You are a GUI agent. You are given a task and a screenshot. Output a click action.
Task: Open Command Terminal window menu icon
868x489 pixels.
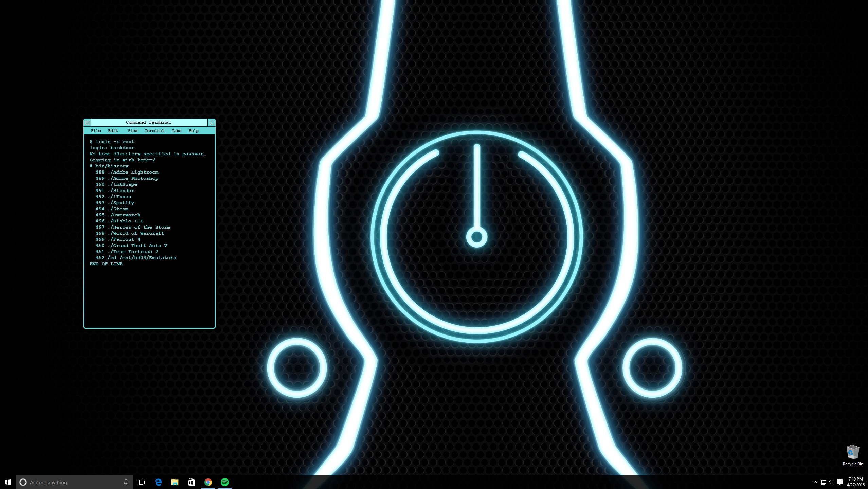tap(87, 123)
